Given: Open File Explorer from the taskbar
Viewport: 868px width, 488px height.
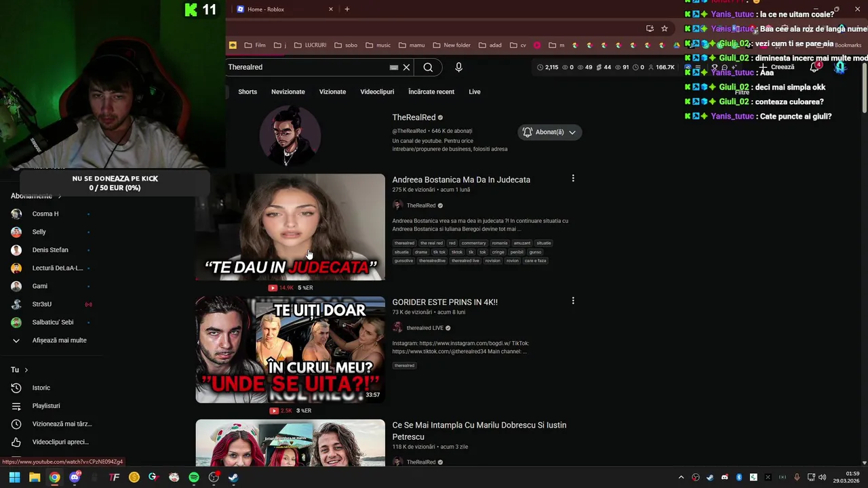Looking at the screenshot, I should pos(35,477).
